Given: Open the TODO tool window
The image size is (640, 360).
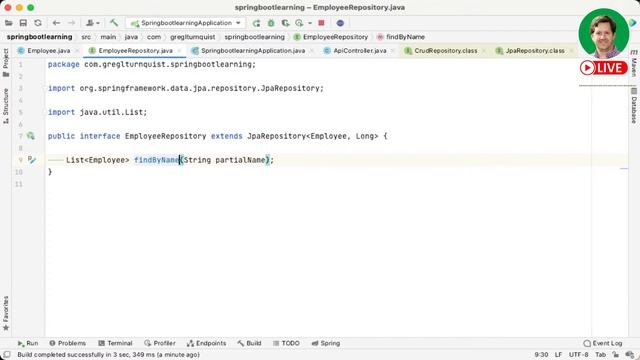Looking at the screenshot, I should pos(286,343).
